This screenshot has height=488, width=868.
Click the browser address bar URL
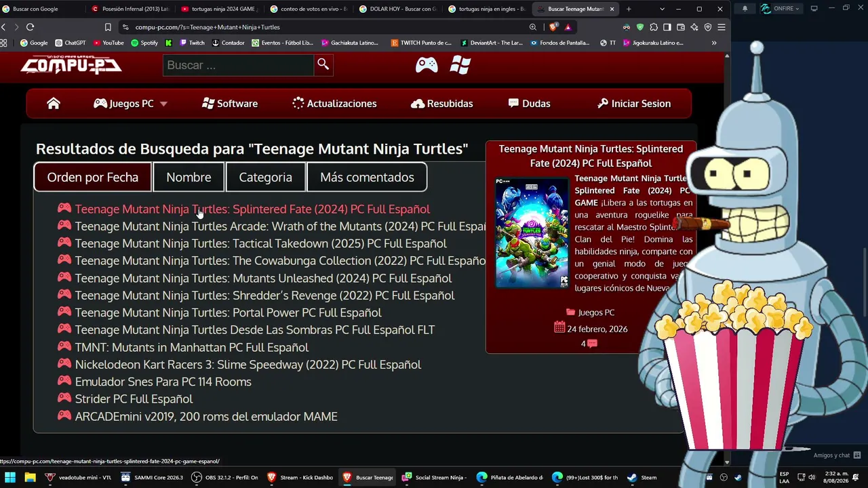[208, 27]
